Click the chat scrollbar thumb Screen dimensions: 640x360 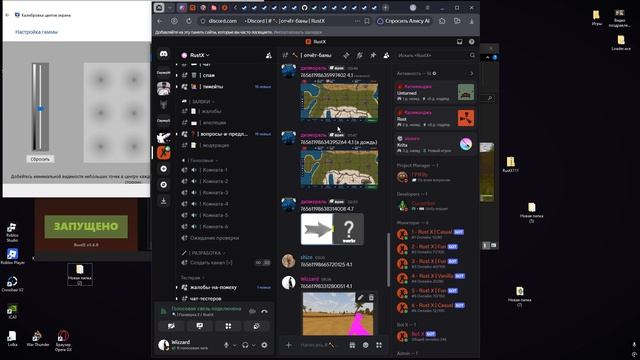(388, 259)
